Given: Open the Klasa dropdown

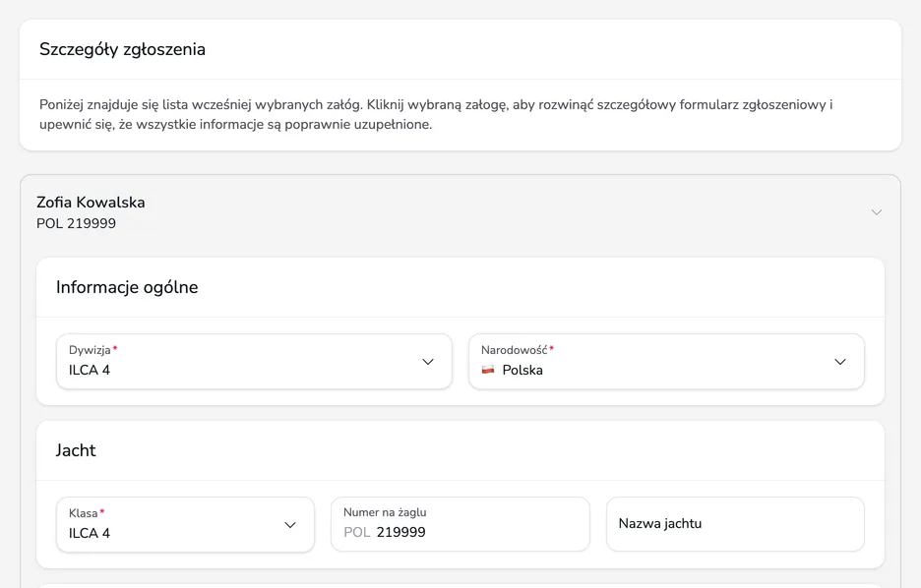Looking at the screenshot, I should pos(186,525).
